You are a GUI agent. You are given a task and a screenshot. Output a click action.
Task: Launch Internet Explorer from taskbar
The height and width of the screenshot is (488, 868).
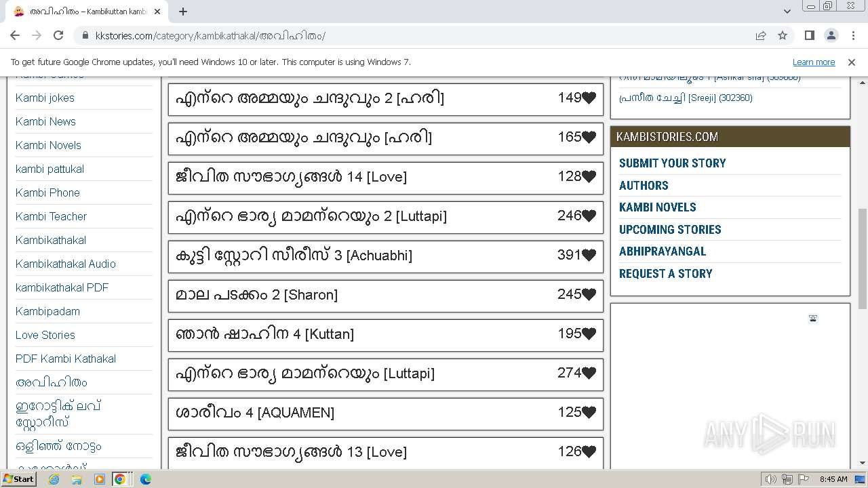point(54,479)
